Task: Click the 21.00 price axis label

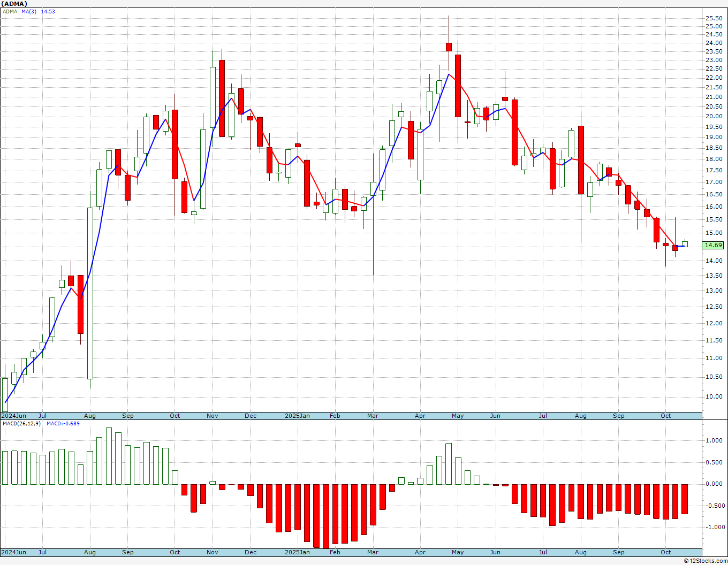Action: click(x=714, y=97)
